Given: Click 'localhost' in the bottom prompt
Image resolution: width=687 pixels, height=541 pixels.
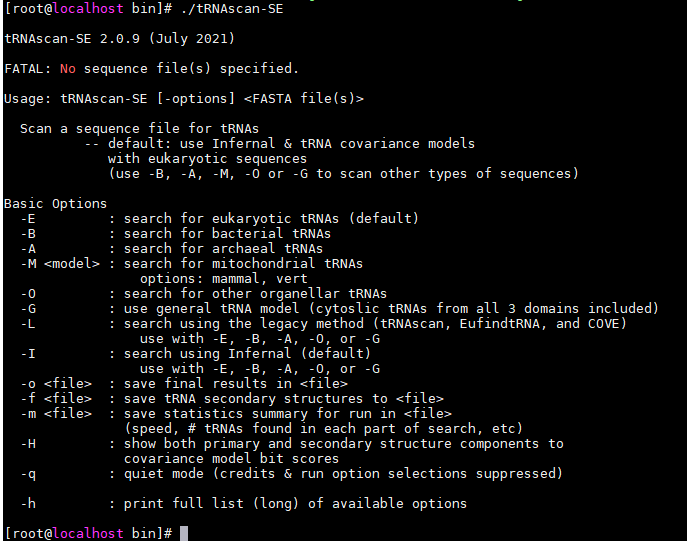Looking at the screenshot, I should 88,533.
